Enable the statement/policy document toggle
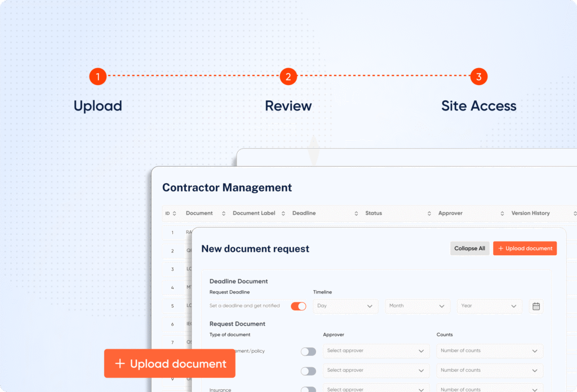Image resolution: width=577 pixels, height=392 pixels. (x=308, y=351)
